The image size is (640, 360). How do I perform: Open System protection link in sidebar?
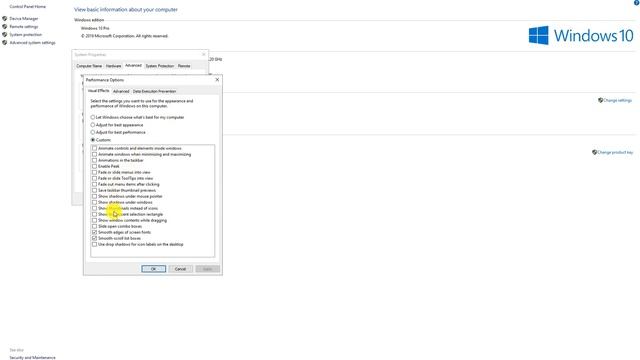[x=25, y=35]
